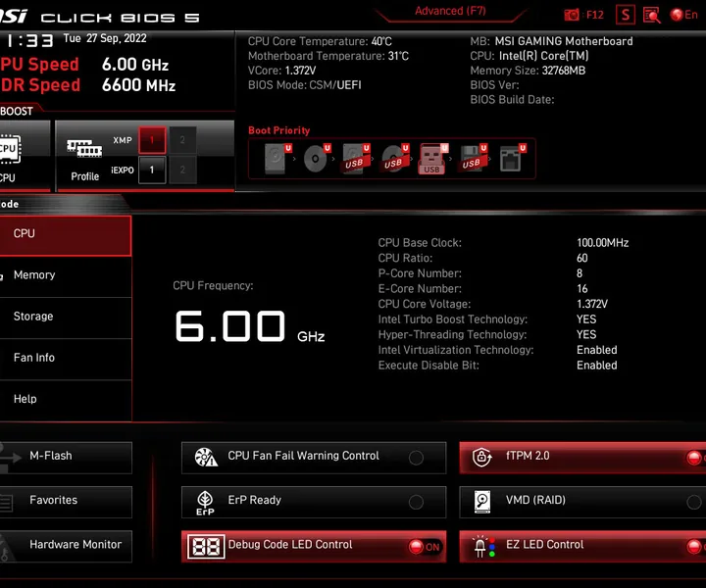The width and height of the screenshot is (706, 588).
Task: Click the CPU Core Voltage value 1.372V
Action: click(x=592, y=304)
